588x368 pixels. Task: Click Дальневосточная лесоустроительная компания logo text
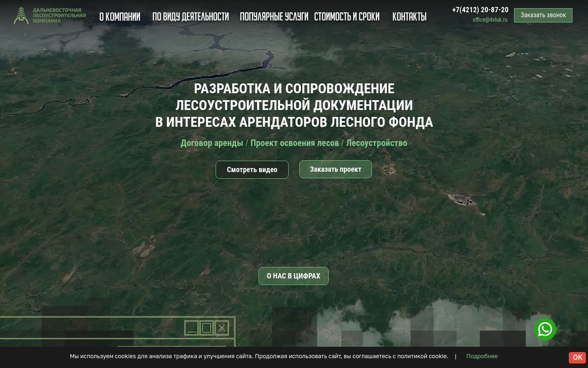point(59,16)
